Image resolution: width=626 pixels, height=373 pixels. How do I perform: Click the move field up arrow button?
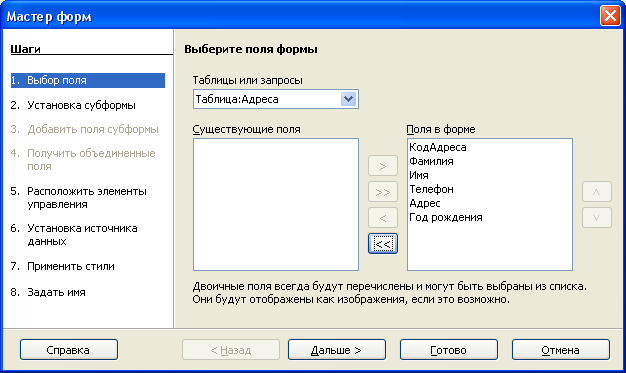click(x=596, y=192)
